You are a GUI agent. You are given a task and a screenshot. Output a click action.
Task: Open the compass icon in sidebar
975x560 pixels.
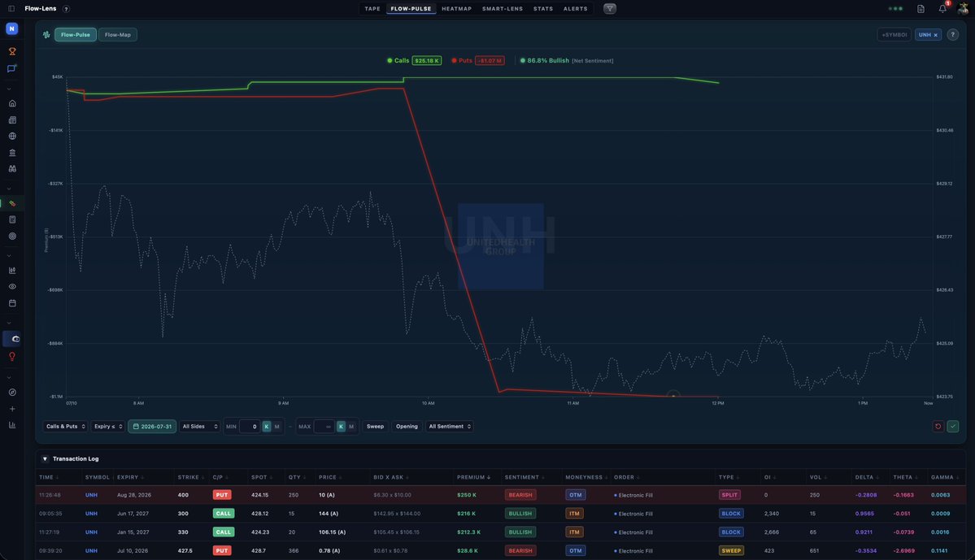pos(12,393)
